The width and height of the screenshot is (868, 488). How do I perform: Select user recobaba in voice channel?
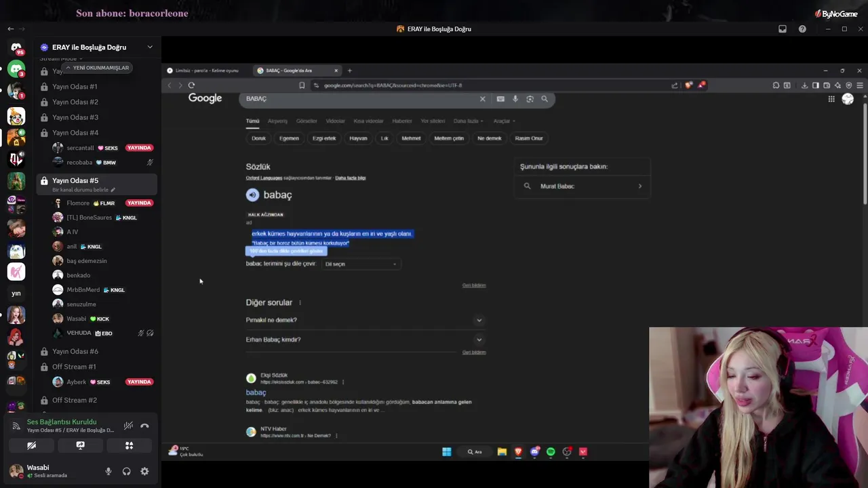[79, 163]
